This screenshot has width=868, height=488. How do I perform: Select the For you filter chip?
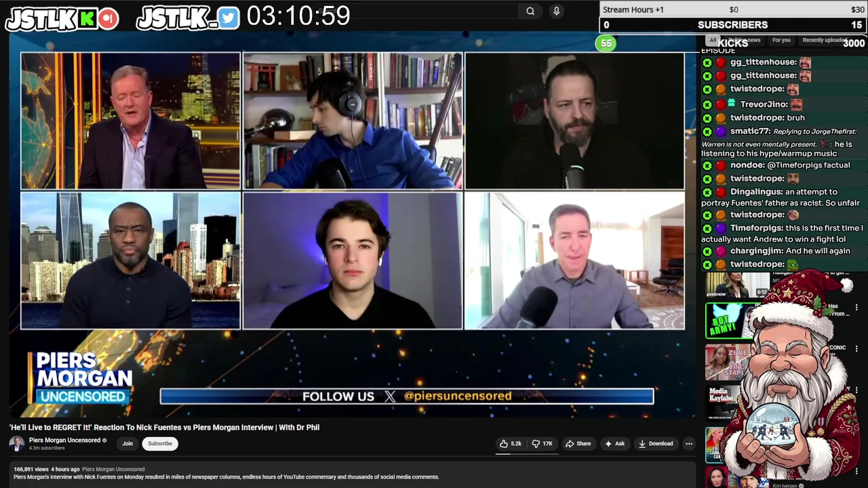coord(781,40)
